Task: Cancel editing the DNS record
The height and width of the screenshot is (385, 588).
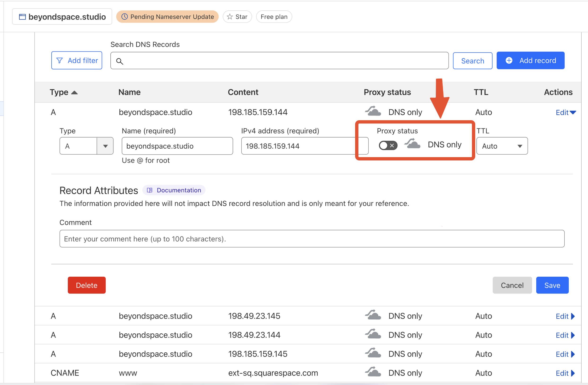Action: pos(512,285)
